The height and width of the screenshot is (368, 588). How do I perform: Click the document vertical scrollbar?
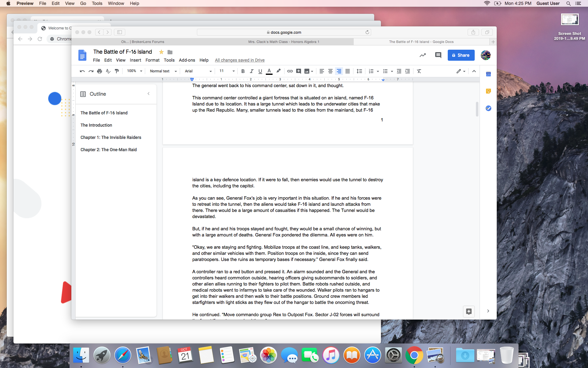(477, 109)
